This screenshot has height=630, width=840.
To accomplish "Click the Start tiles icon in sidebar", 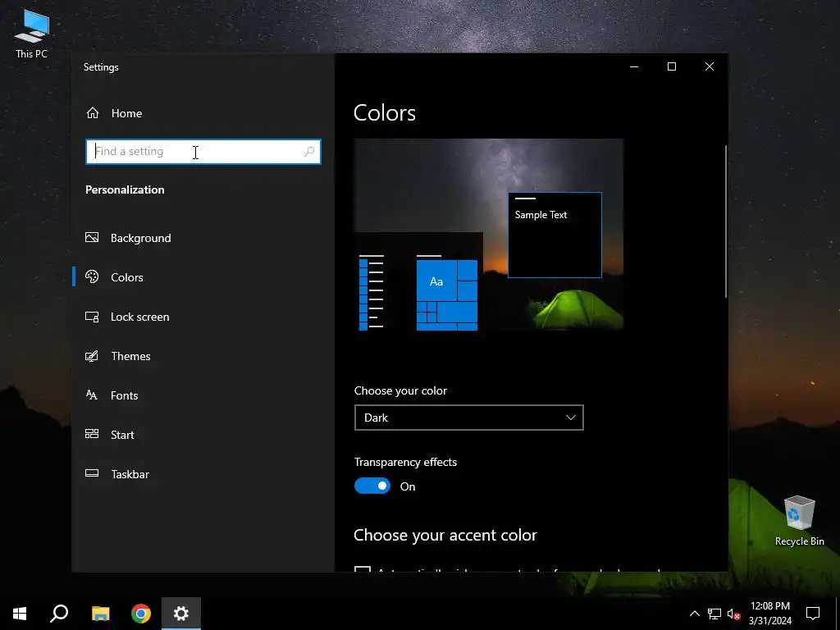I will (92, 435).
